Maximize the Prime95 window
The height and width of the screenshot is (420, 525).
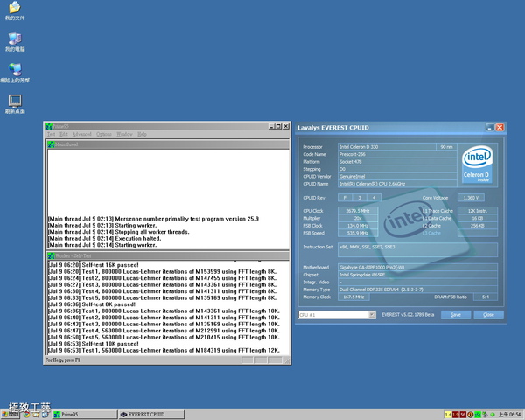(x=278, y=126)
